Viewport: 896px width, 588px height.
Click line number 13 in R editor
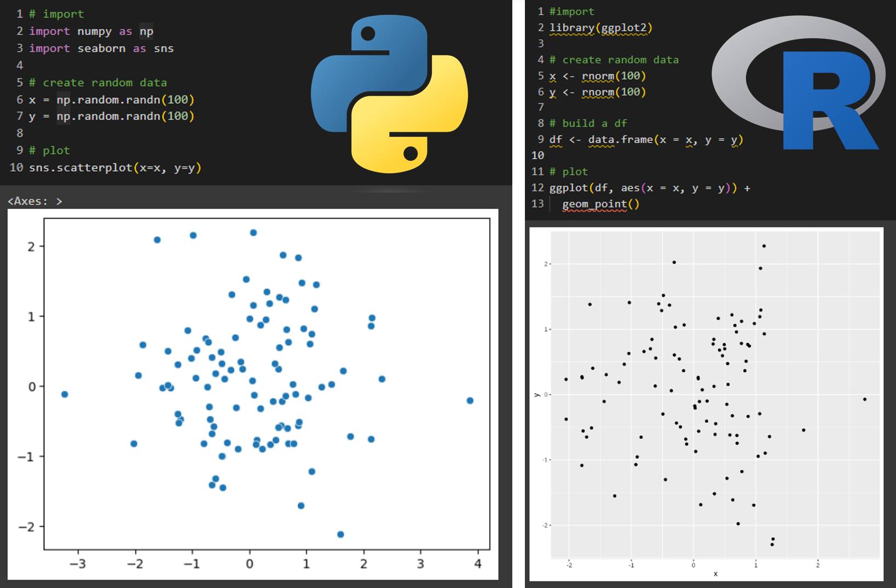tap(537, 204)
